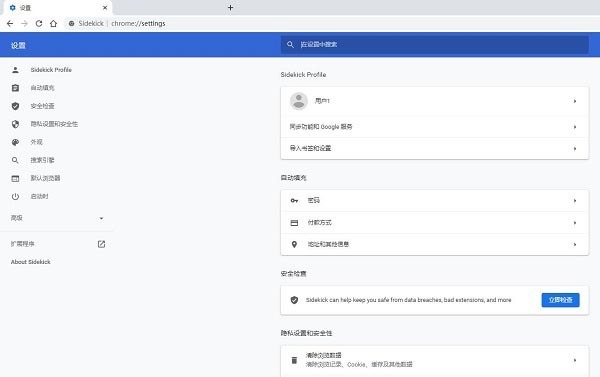Image resolution: width=600 pixels, height=377 pixels.
Task: Click the user avatar for 用户1
Action: 299,101
